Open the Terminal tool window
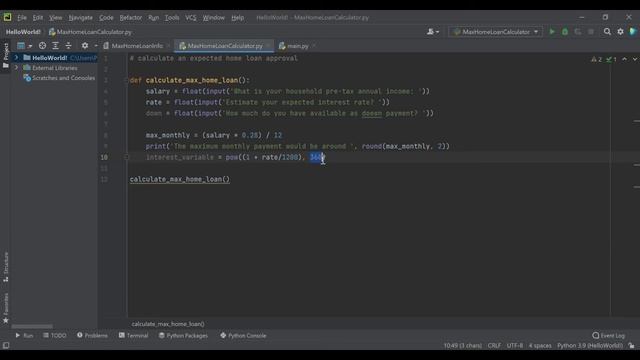This screenshot has width=640, height=360. [x=133, y=336]
